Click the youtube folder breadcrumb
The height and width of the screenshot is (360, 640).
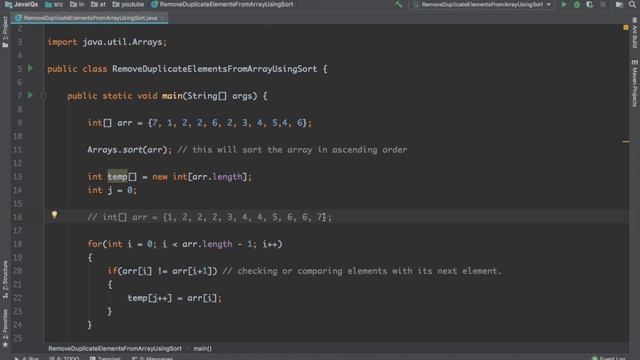128,4
